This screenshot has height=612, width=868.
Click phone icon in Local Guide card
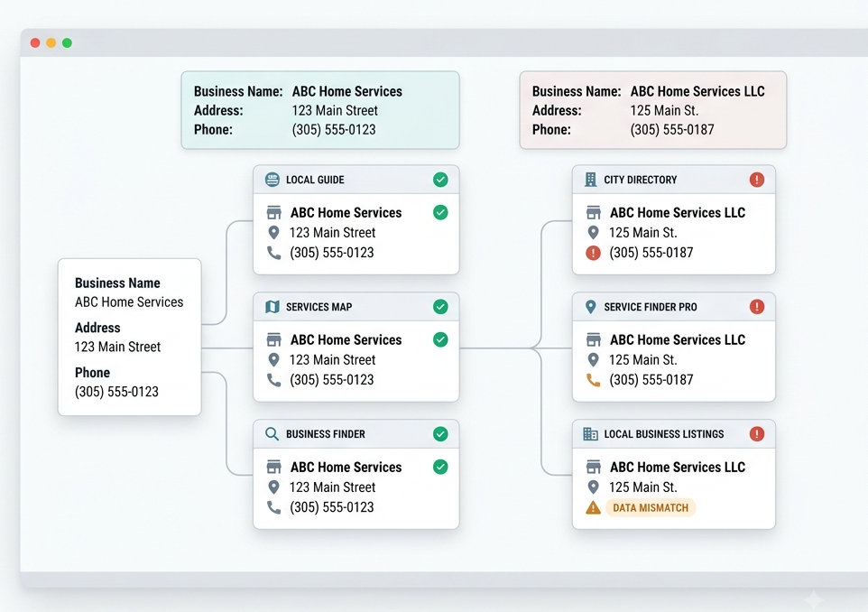pos(274,253)
